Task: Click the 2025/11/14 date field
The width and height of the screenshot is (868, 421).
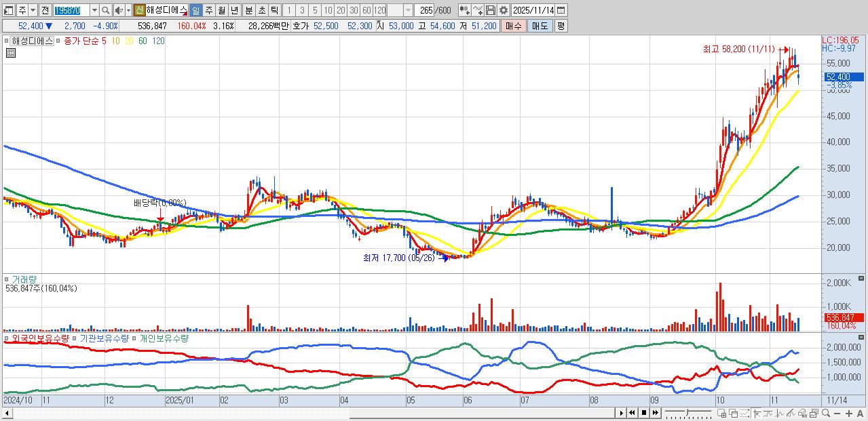Action: pyautogui.click(x=533, y=10)
